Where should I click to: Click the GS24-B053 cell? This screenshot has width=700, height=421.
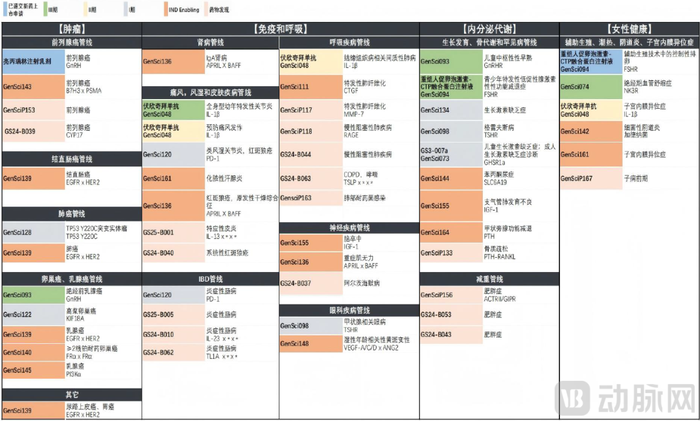tap(451, 314)
